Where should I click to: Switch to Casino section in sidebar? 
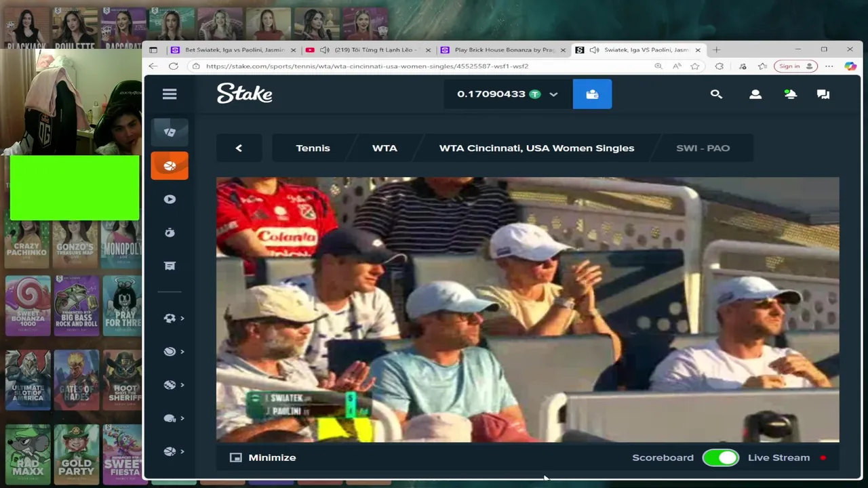[170, 132]
